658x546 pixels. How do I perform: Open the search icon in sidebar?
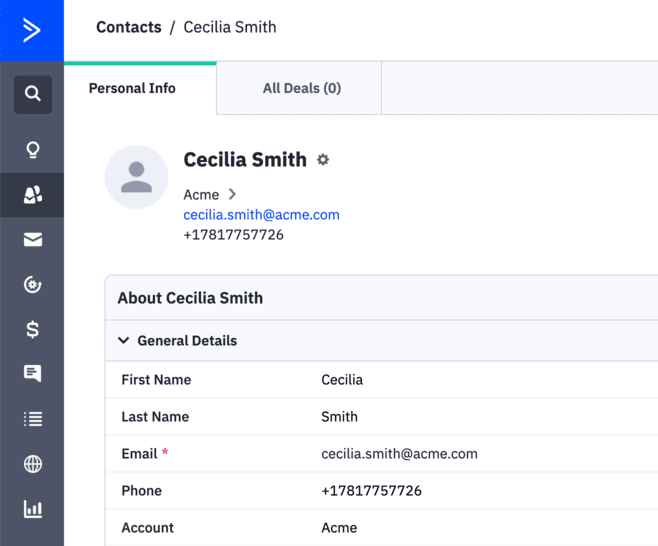pos(33,94)
